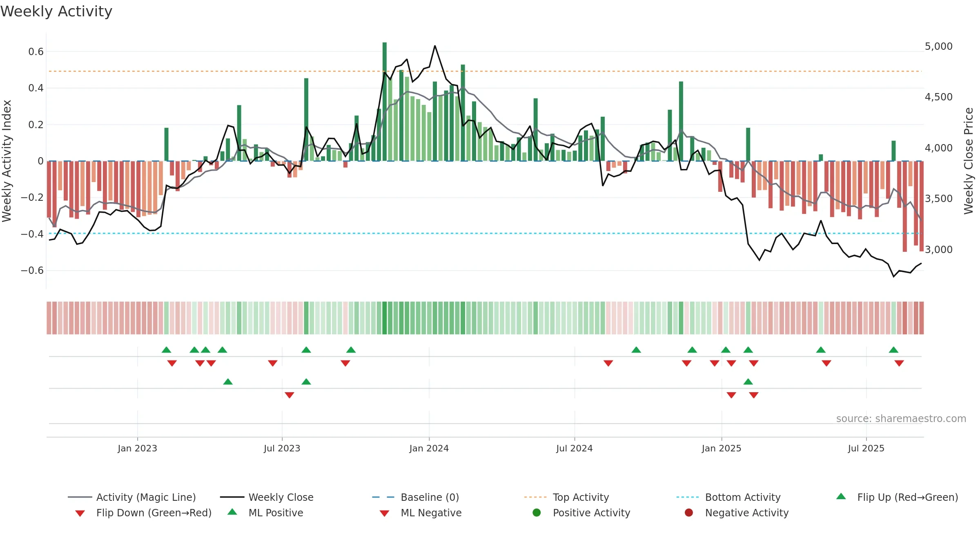Click the Positive Activity green circle icon
This screenshot has height=551, width=980.
(537, 513)
